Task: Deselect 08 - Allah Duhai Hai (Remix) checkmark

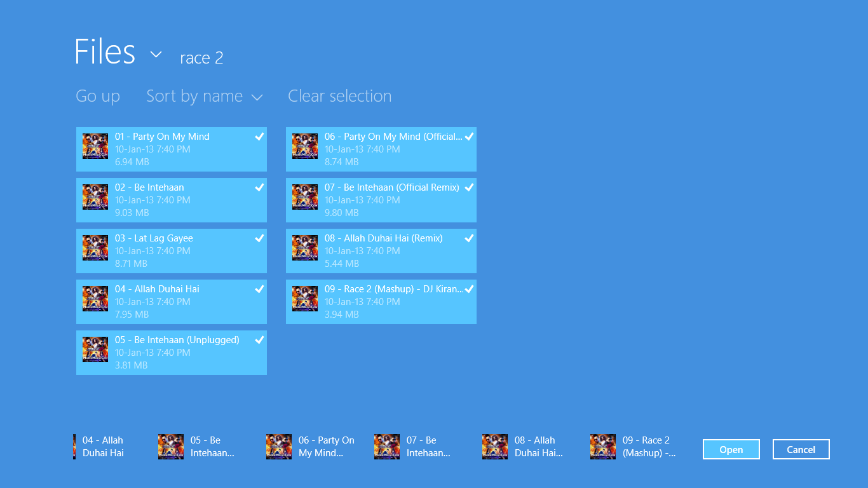Action: point(469,238)
